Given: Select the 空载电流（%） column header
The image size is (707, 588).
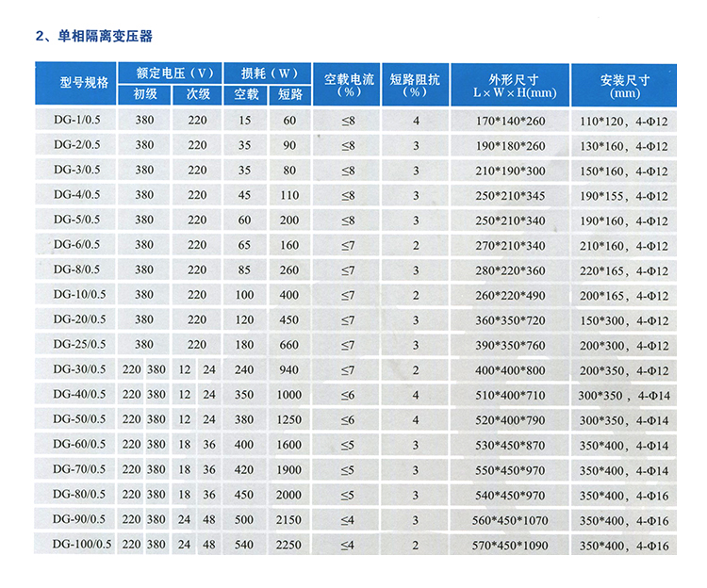Looking at the screenshot, I should (349, 83).
